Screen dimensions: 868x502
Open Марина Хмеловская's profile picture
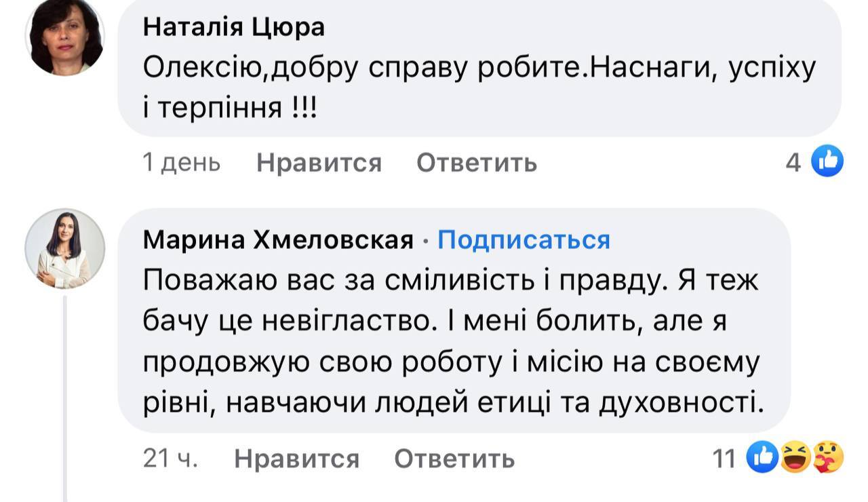point(64,248)
